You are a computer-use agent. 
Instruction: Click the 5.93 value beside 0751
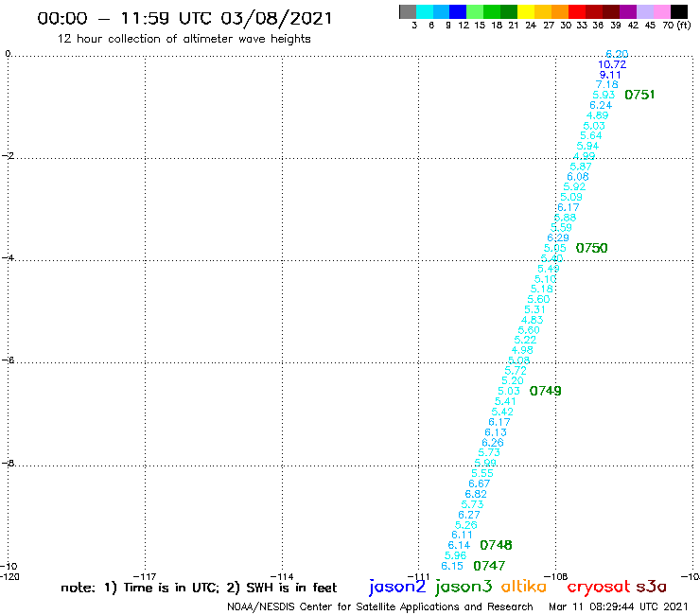(604, 95)
